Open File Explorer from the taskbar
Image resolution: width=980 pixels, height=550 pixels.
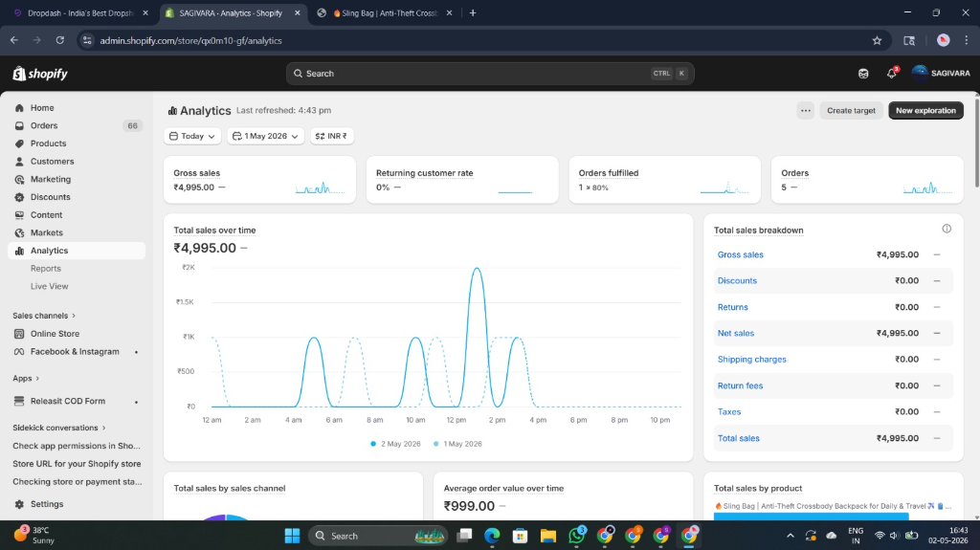(x=548, y=536)
